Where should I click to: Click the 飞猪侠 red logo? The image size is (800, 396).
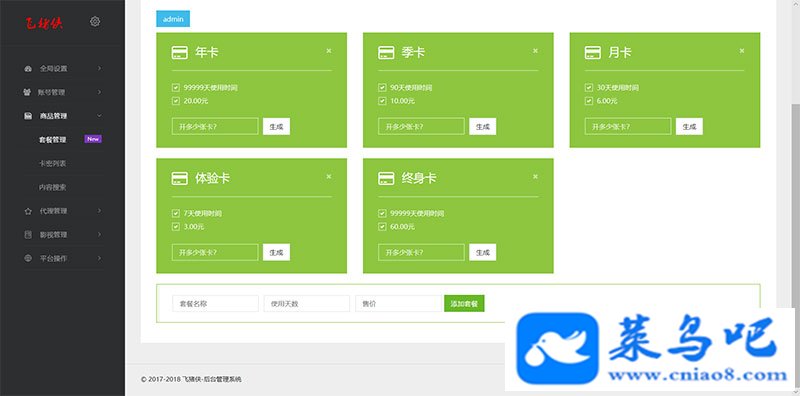(x=45, y=23)
